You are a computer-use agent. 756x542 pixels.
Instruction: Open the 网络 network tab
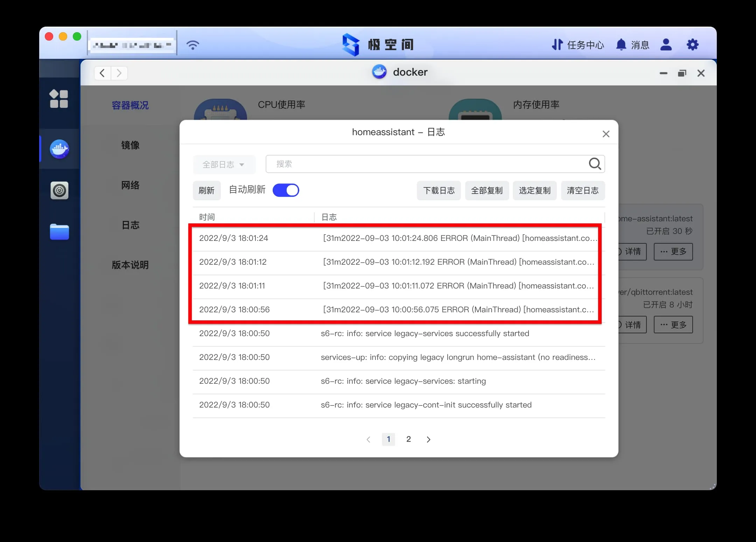[130, 185]
